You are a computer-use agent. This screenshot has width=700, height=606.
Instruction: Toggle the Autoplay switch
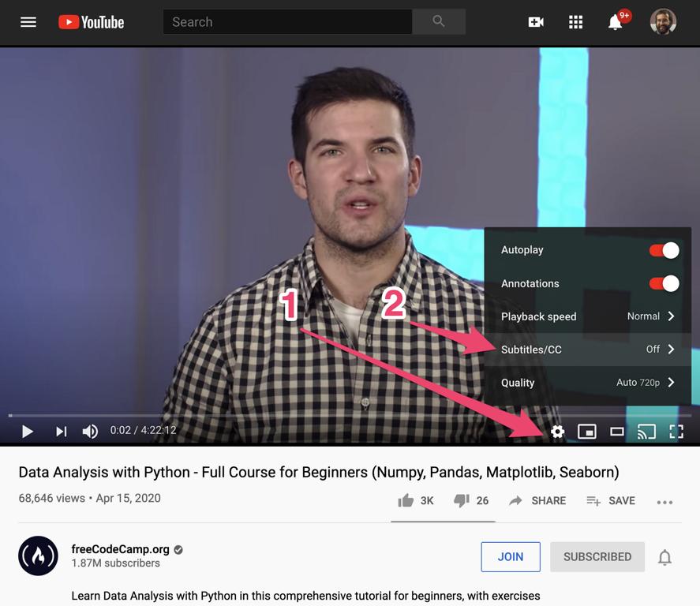click(664, 250)
